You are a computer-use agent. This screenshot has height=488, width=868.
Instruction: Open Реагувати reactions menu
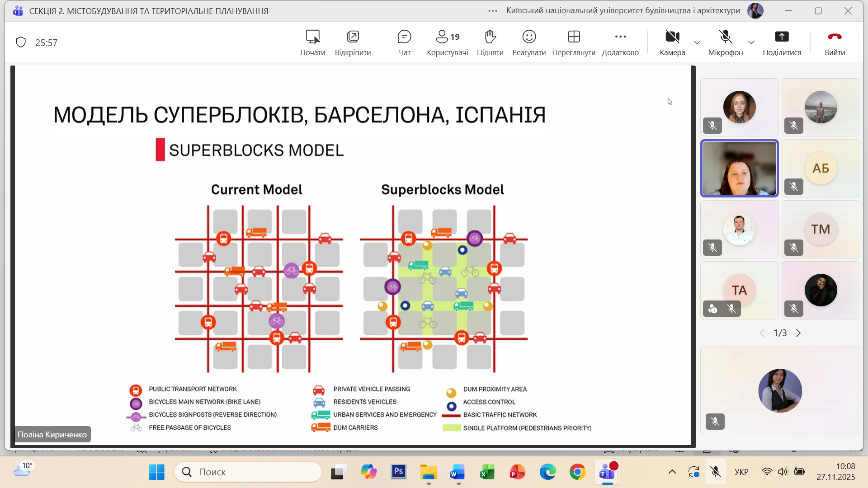(529, 42)
